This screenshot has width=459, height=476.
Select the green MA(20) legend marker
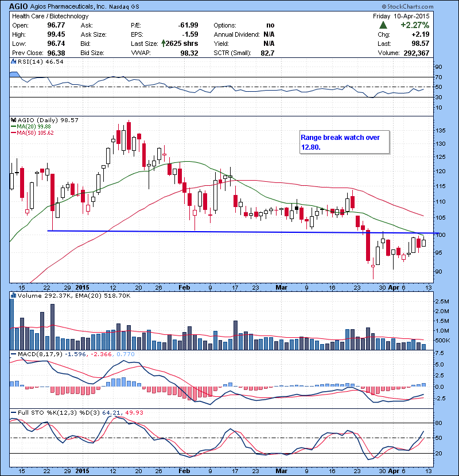(x=14, y=127)
